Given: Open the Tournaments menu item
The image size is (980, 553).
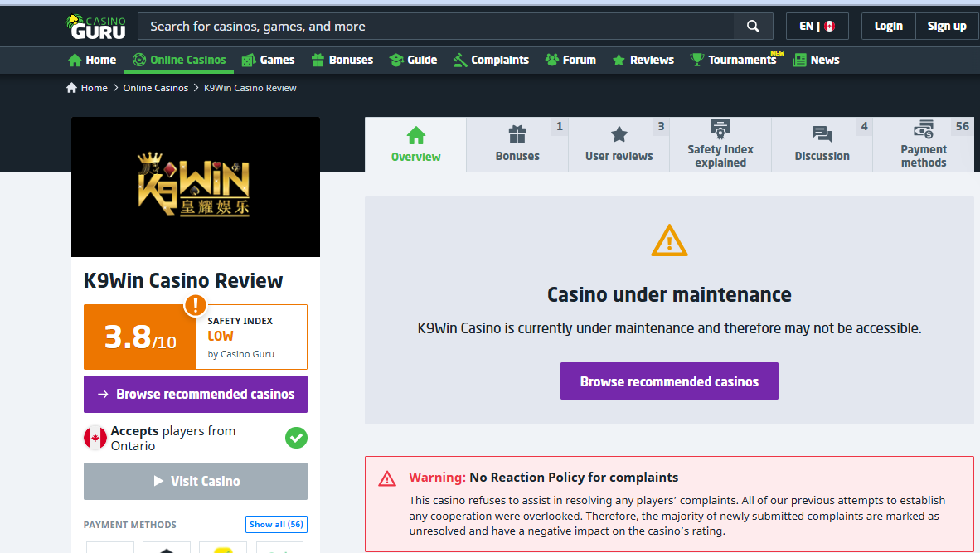Looking at the screenshot, I should pos(734,60).
